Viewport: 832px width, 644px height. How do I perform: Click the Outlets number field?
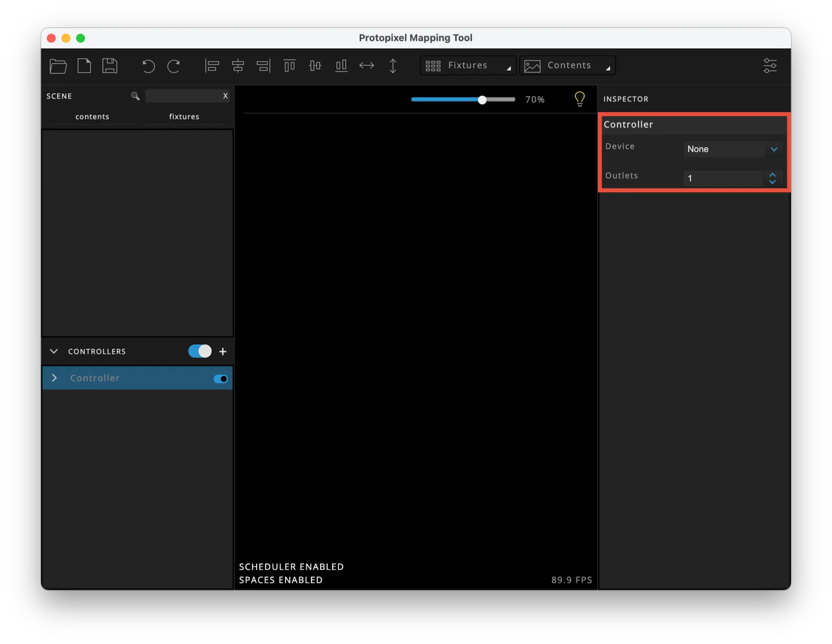click(x=723, y=178)
